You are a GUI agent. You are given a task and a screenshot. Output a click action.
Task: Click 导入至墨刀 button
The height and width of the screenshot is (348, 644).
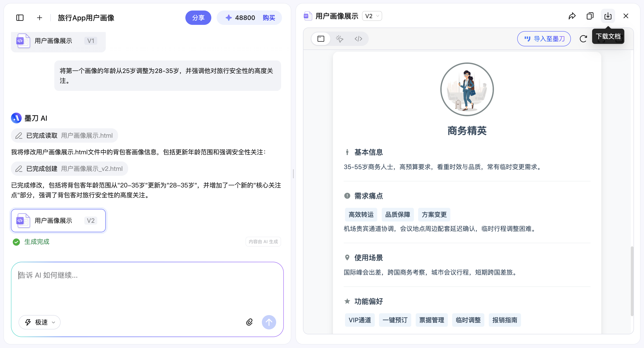coord(544,39)
